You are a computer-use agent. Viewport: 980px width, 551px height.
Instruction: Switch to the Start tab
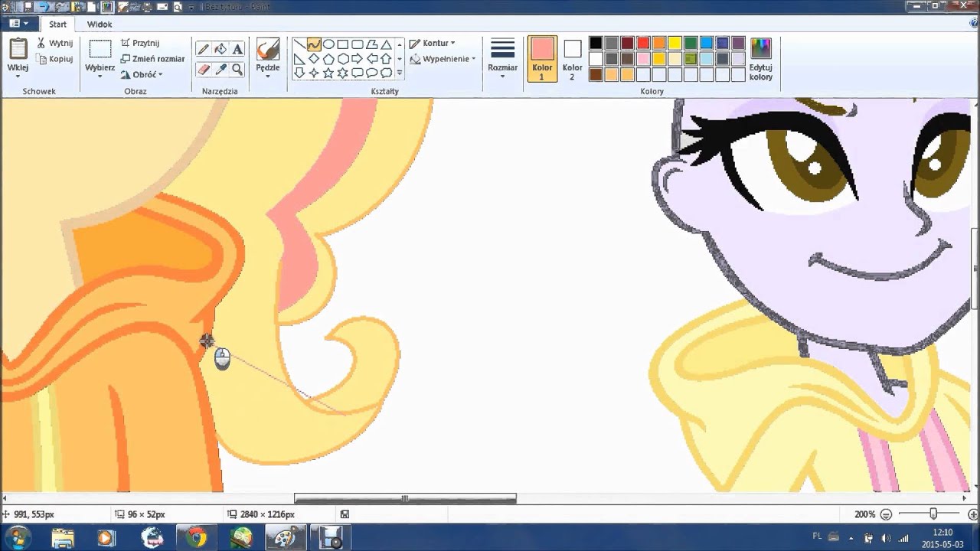pyautogui.click(x=58, y=24)
